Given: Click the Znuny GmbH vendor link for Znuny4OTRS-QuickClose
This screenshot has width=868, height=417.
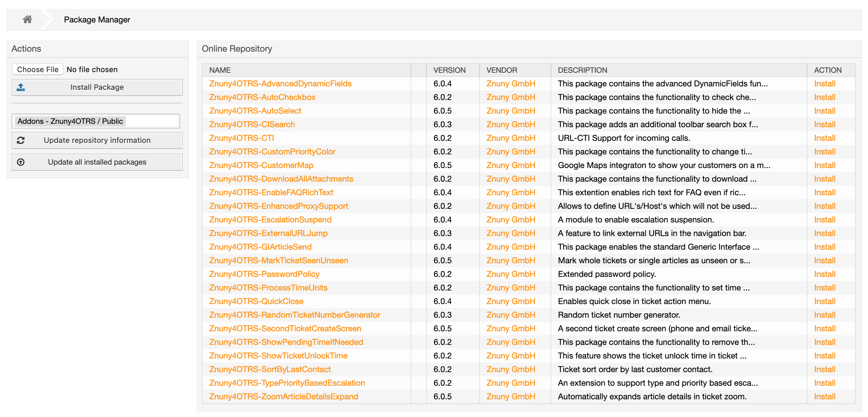Looking at the screenshot, I should click(510, 301).
